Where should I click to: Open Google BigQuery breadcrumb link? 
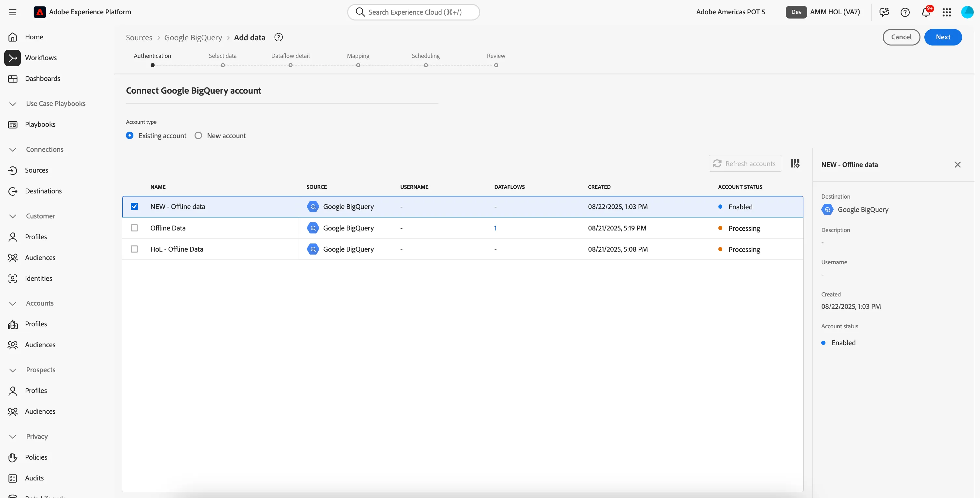(x=193, y=38)
